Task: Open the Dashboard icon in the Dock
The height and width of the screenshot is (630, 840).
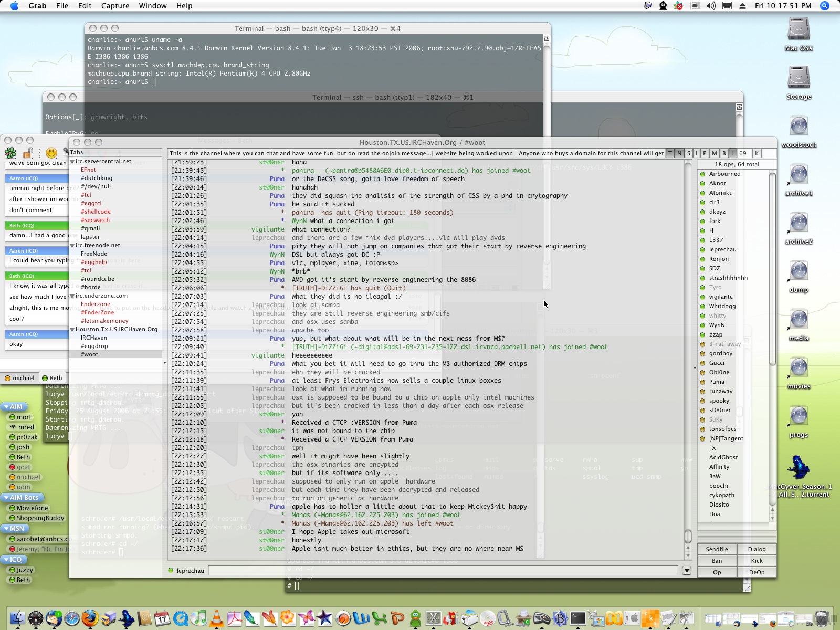Action: tap(36, 618)
